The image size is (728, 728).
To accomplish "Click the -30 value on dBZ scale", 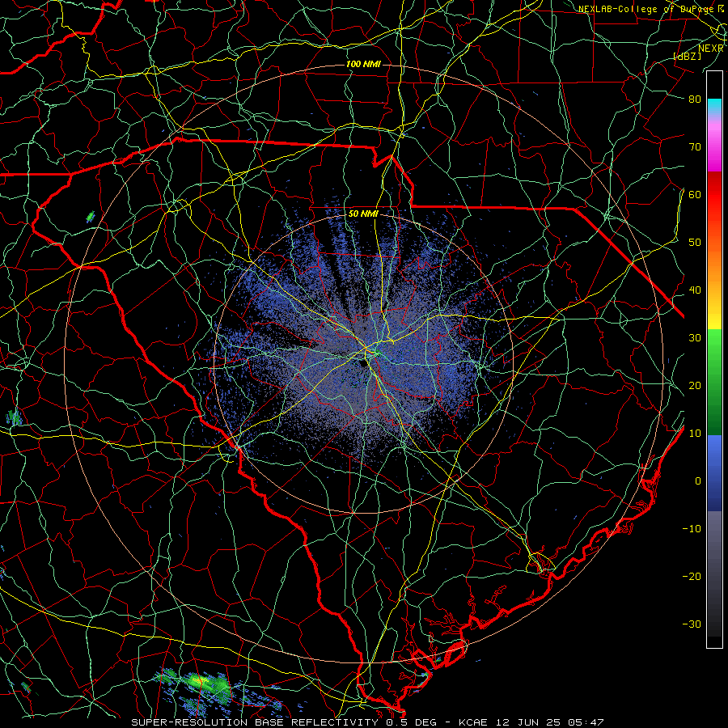I will (x=692, y=624).
